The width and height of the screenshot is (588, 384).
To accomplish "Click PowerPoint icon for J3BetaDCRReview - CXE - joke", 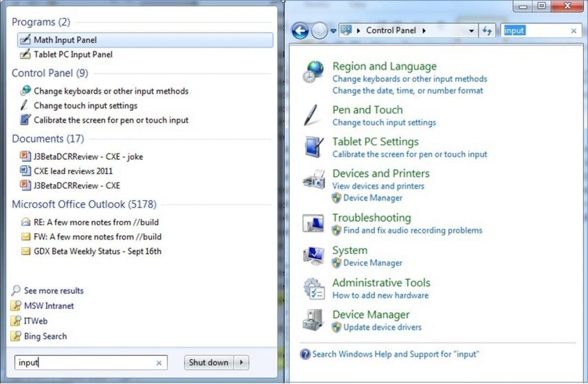I will click(x=25, y=156).
